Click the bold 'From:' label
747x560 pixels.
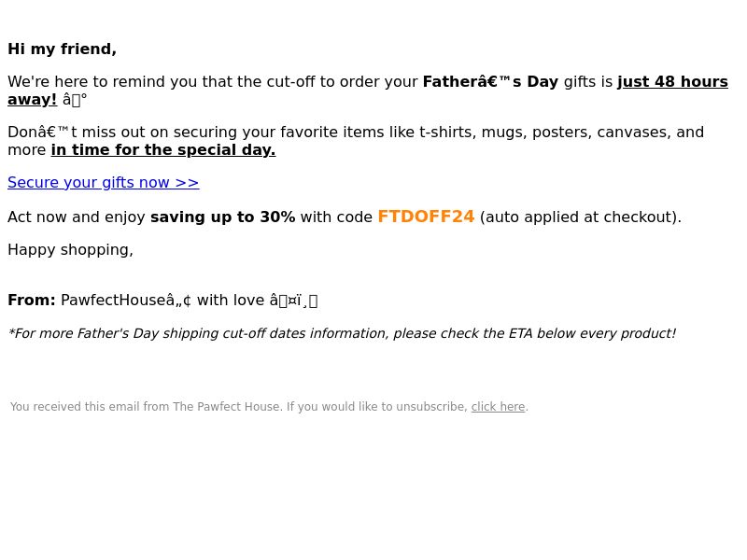click(x=32, y=301)
